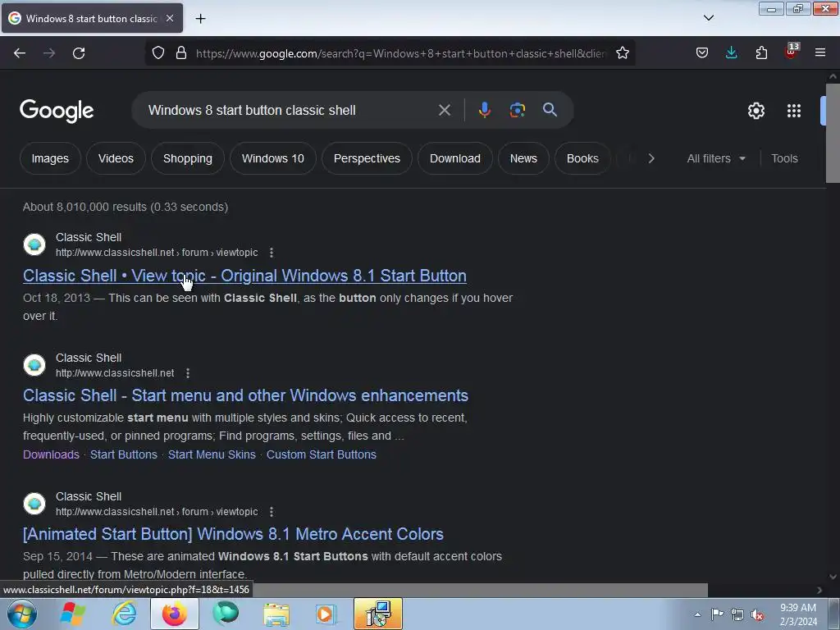This screenshot has height=630, width=840.
Task: Click the vertical page scrollbar thumb
Action: (833, 134)
